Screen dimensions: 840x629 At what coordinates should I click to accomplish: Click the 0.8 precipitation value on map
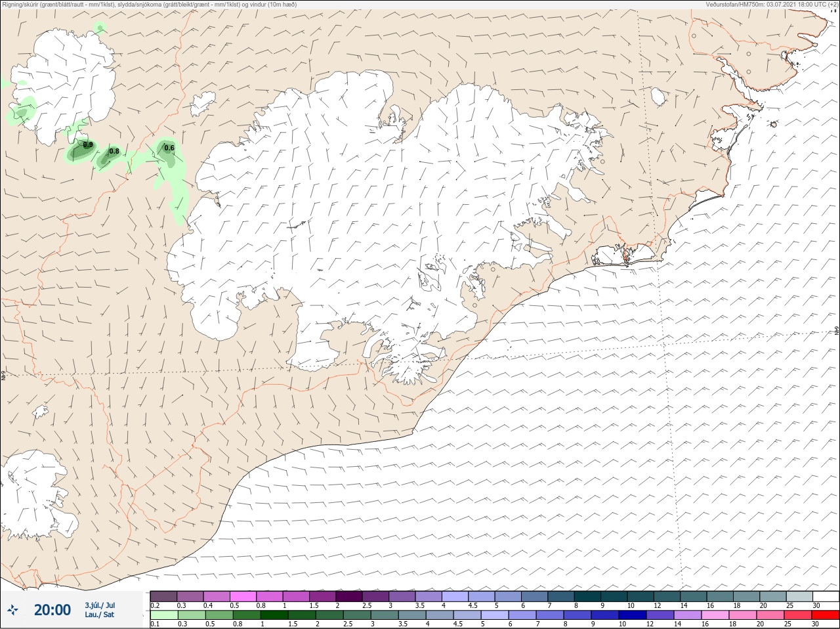[x=114, y=151]
